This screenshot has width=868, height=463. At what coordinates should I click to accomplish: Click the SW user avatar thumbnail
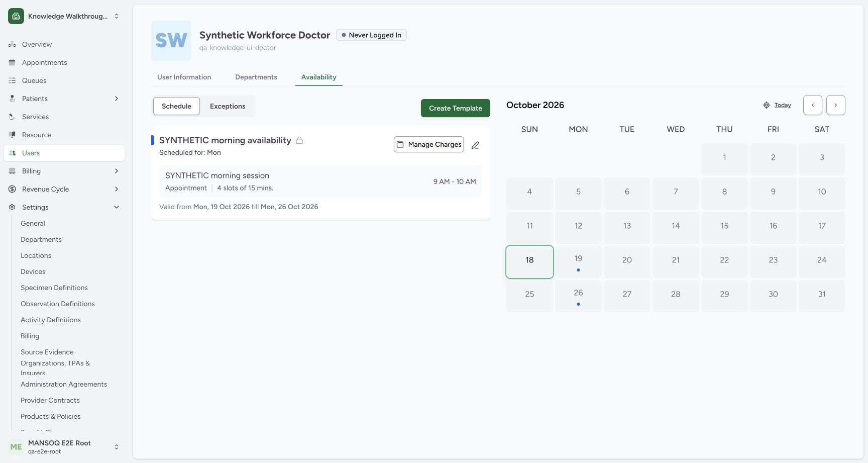[x=171, y=41]
